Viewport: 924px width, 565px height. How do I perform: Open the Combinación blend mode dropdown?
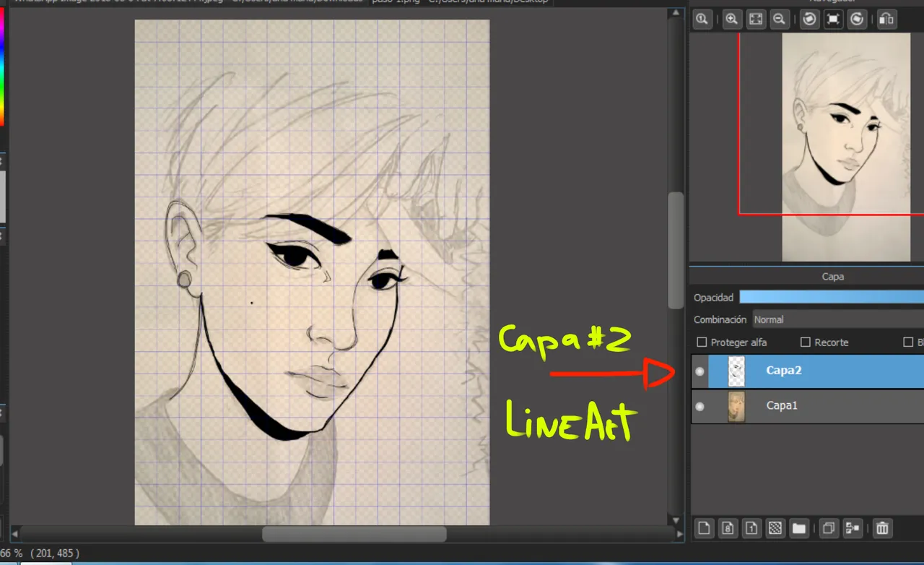tap(838, 319)
